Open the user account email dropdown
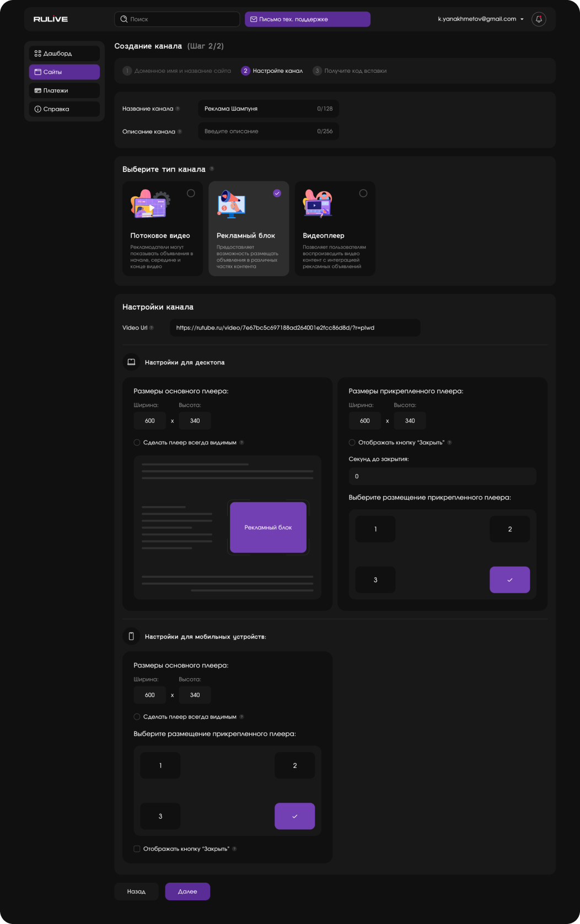Image resolution: width=580 pixels, height=924 pixels. click(481, 19)
